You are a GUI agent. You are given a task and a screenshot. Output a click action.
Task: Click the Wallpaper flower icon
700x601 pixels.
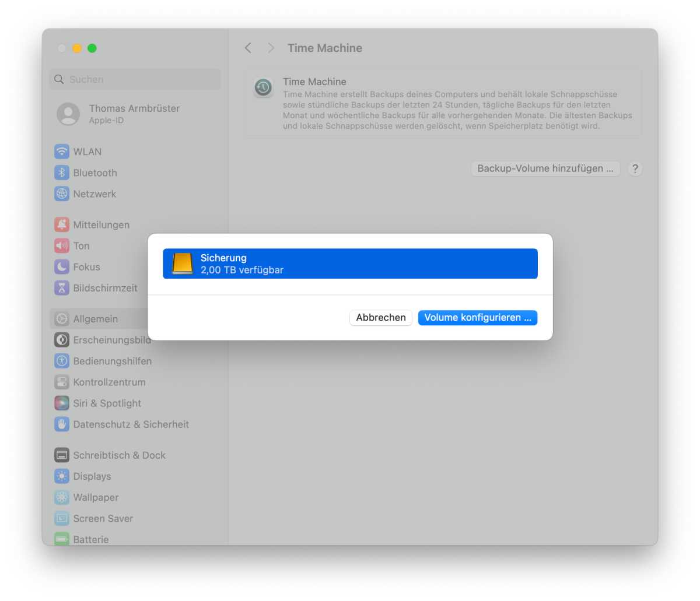[x=62, y=497]
